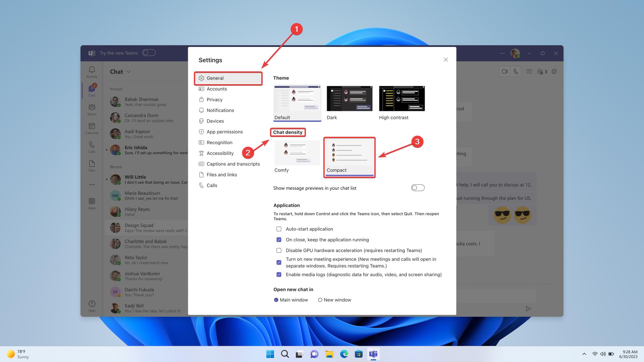Open the Activity bell icon

tap(92, 72)
